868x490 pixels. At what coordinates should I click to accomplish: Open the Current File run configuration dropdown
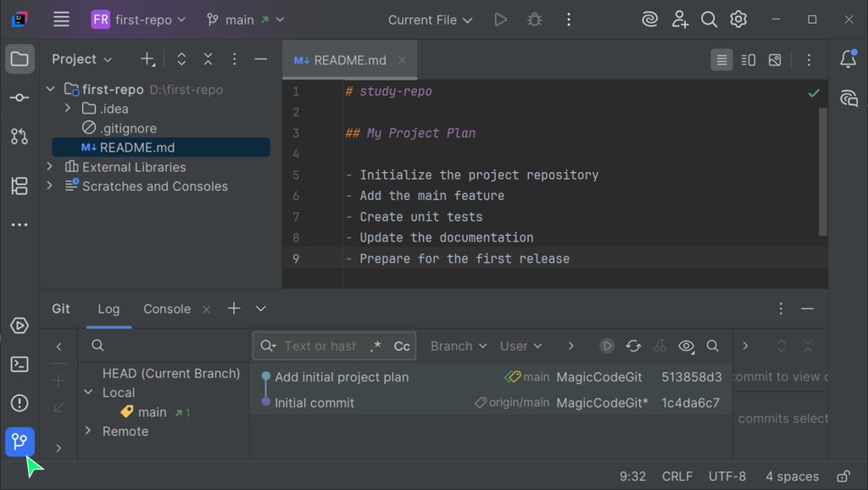(x=430, y=20)
